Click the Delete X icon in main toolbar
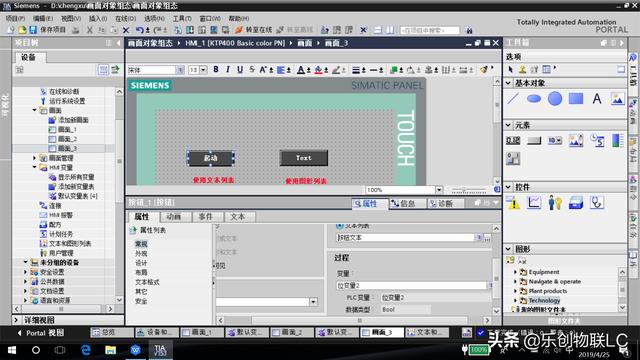The height and width of the screenshot is (360, 640). click(x=126, y=30)
